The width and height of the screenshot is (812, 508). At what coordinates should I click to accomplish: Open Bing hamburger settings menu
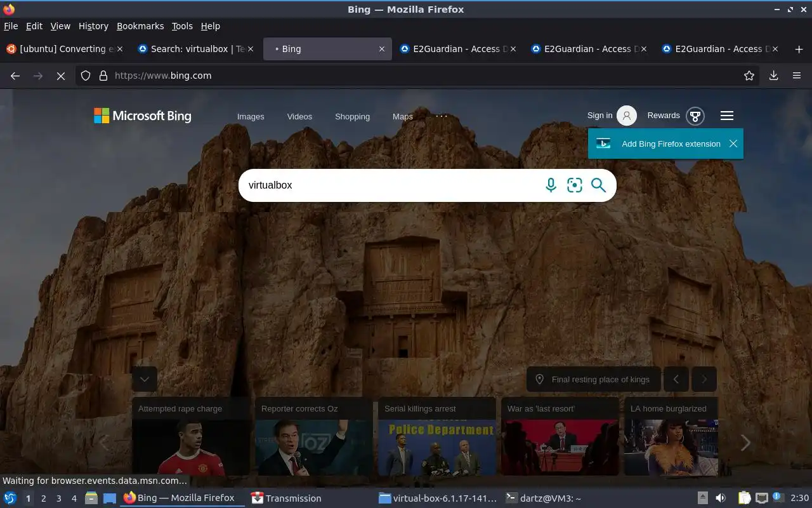pyautogui.click(x=727, y=116)
